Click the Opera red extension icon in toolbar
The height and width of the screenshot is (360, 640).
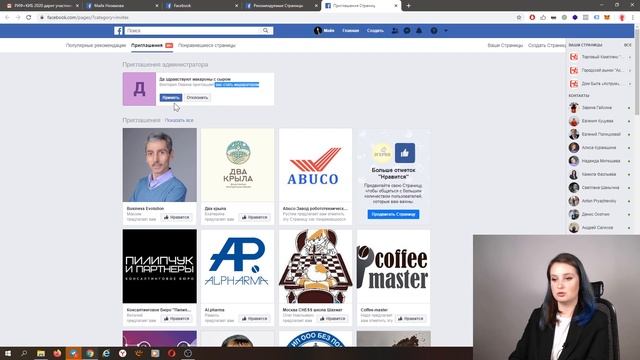[532, 18]
